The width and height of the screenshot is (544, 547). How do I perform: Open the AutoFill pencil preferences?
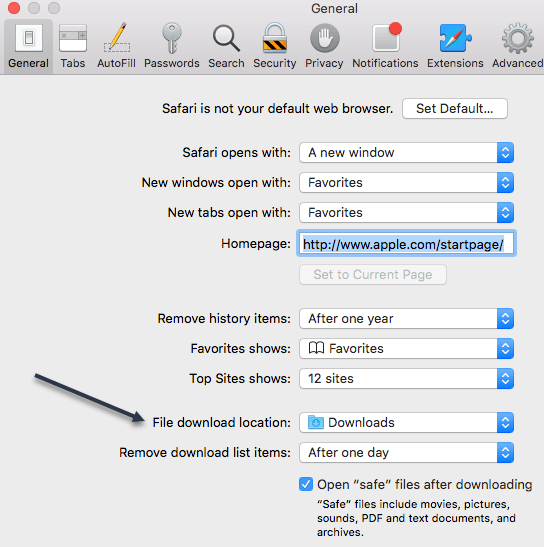click(x=117, y=45)
